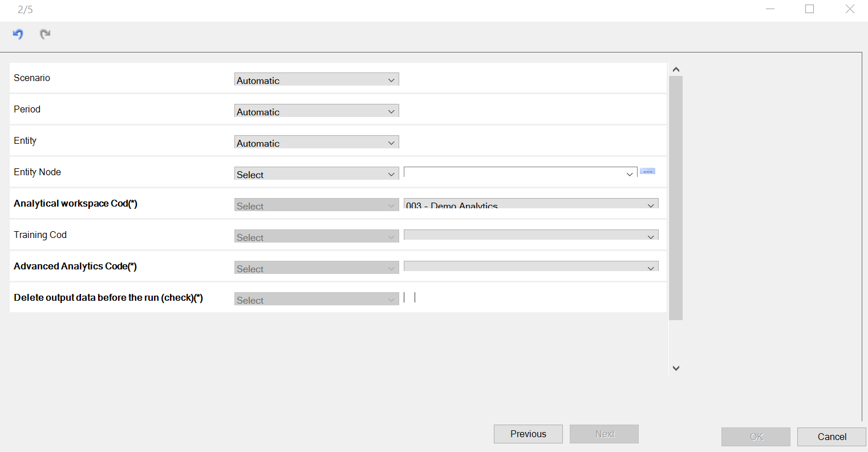868x452 pixels.
Task: Click the vertical scrollbar thumb
Action: click(676, 198)
